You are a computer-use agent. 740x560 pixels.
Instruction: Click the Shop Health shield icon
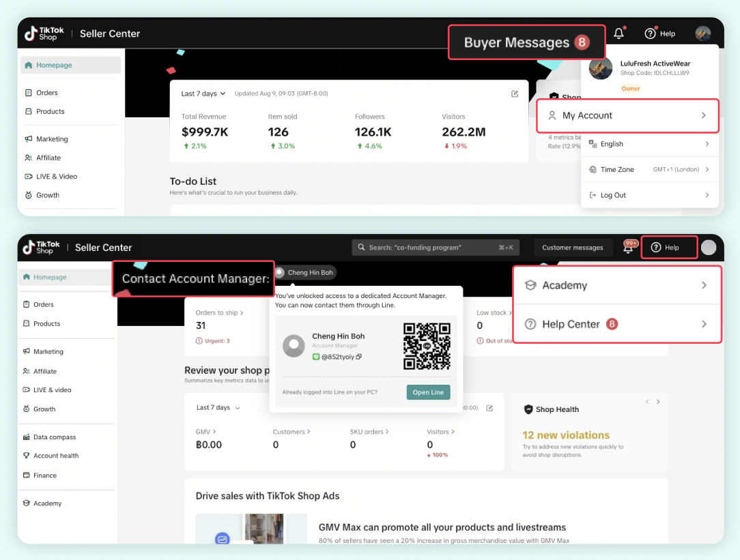point(528,409)
